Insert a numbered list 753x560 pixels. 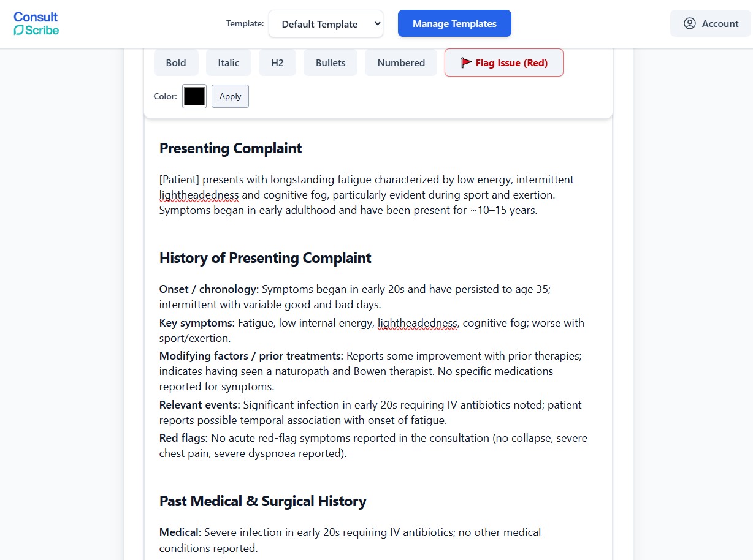click(400, 62)
